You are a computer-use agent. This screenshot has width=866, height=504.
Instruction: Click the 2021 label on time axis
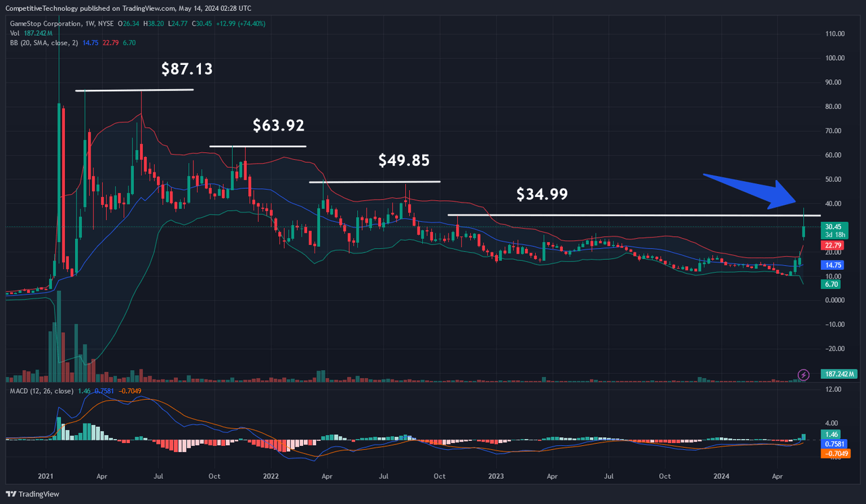[46, 476]
